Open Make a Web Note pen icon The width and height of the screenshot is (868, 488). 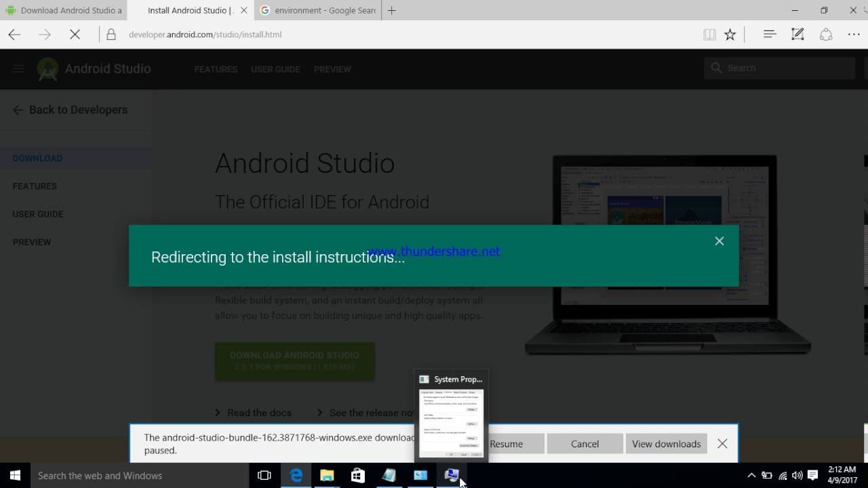(797, 34)
